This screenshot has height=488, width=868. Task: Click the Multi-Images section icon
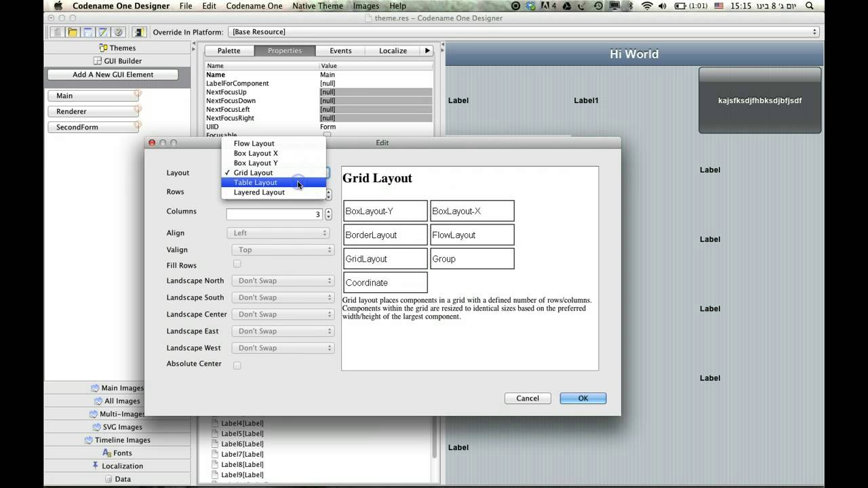pyautogui.click(x=94, y=413)
